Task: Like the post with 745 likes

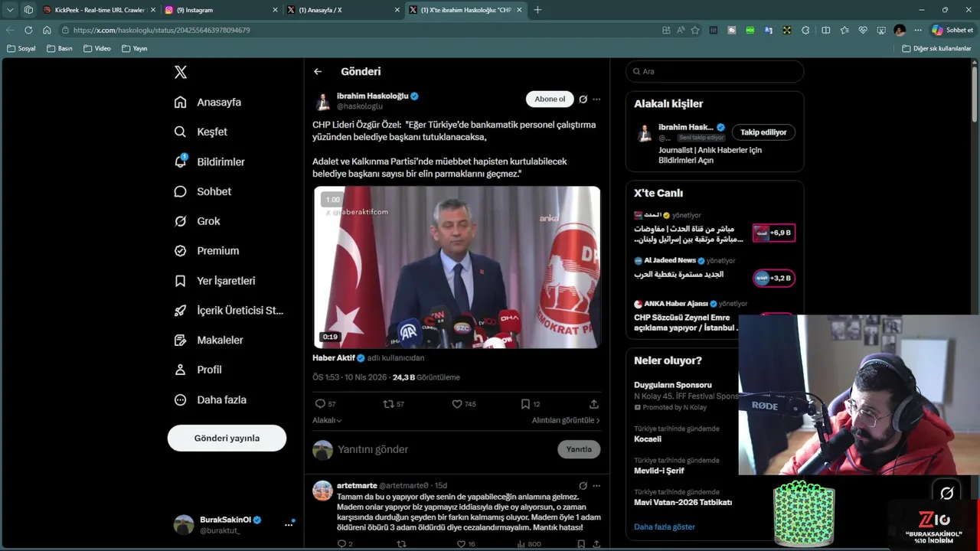Action: pyautogui.click(x=463, y=404)
